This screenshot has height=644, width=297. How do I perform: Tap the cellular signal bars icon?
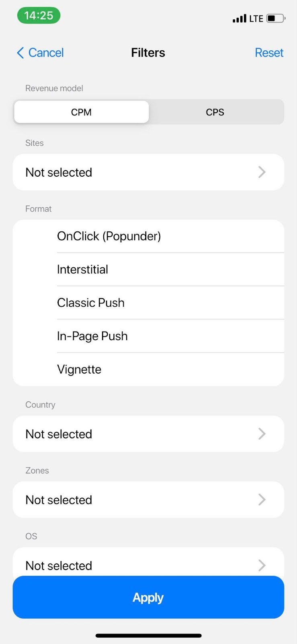click(x=239, y=19)
